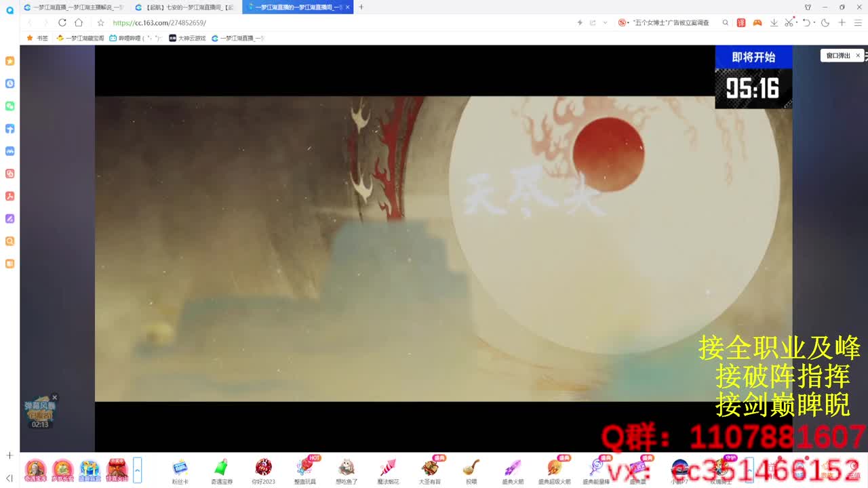Select the 奇遇宝券 gift in the gift bar
The height and width of the screenshot is (488, 868).
(x=222, y=468)
